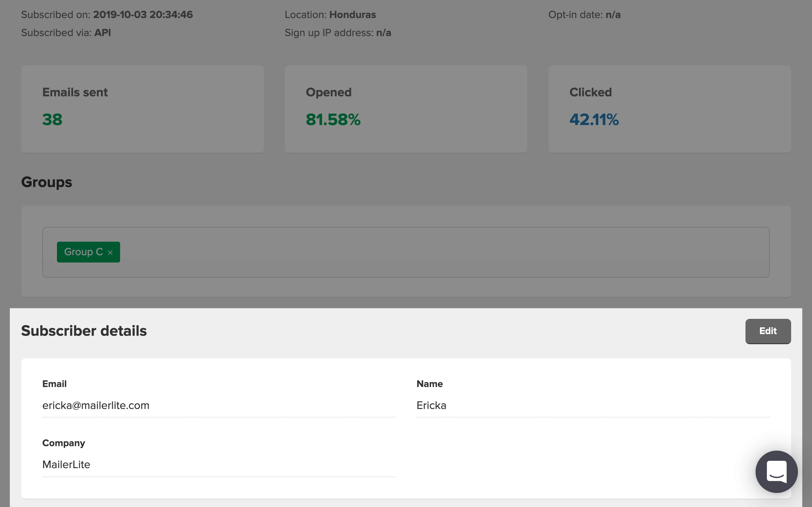Screen dimensions: 812x507
Task: Click the 38 emails sent number
Action: [52, 120]
